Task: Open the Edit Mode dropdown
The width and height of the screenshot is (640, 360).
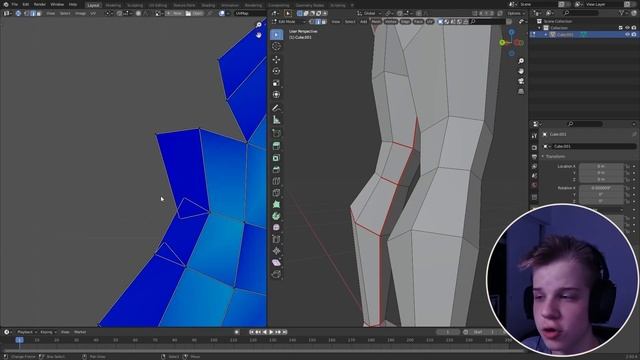Action: tap(289, 22)
